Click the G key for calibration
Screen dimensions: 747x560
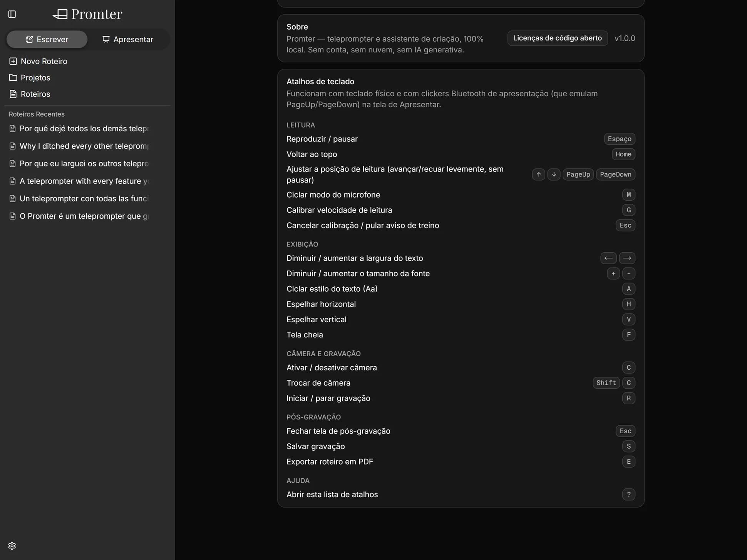[x=628, y=210]
